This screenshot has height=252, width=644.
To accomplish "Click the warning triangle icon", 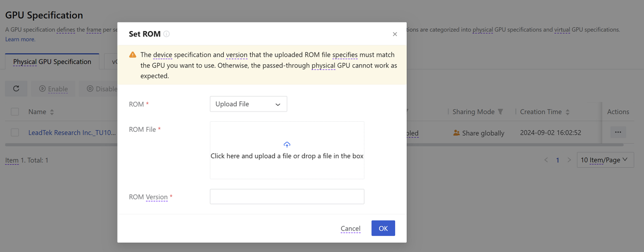I will click(x=133, y=55).
